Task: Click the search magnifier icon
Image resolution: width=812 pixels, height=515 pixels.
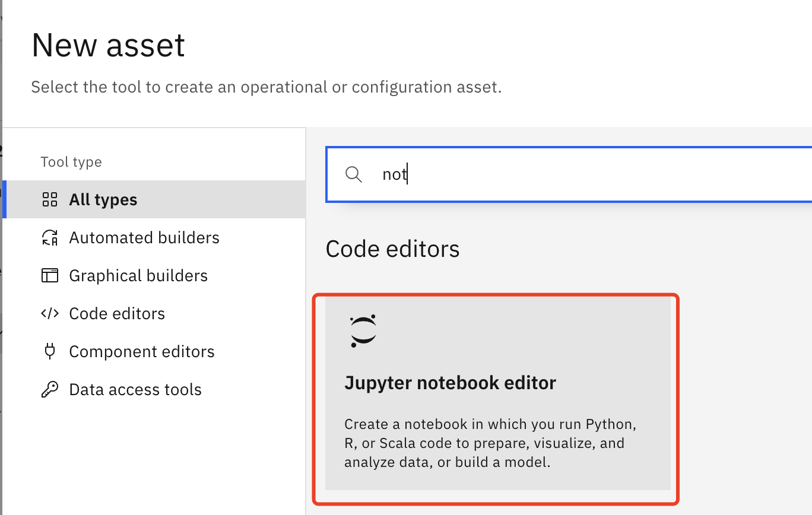Action: pyautogui.click(x=354, y=174)
